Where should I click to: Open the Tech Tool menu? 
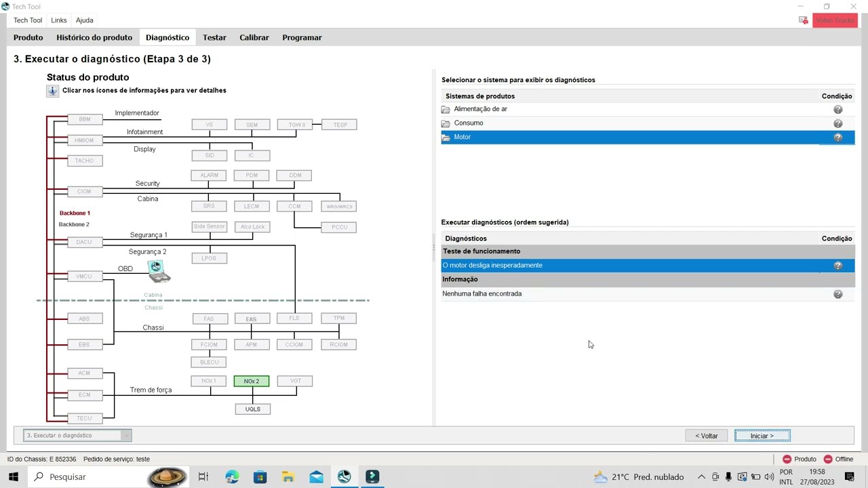[x=28, y=20]
